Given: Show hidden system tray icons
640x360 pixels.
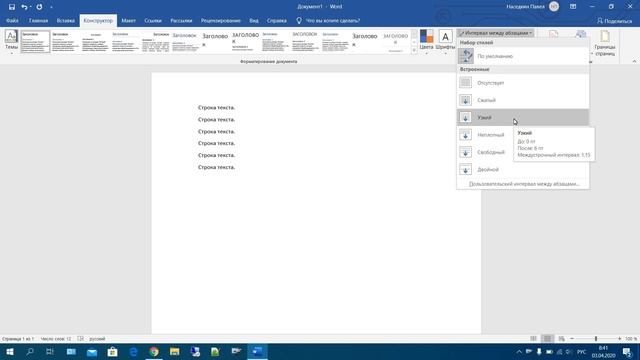Looking at the screenshot, I should (x=519, y=352).
